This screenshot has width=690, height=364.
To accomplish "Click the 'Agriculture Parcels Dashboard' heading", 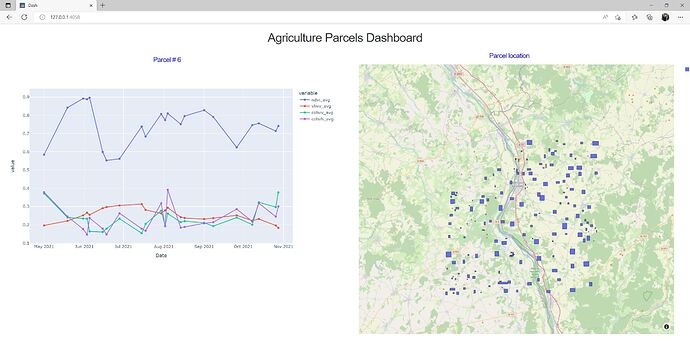I will point(345,38).
